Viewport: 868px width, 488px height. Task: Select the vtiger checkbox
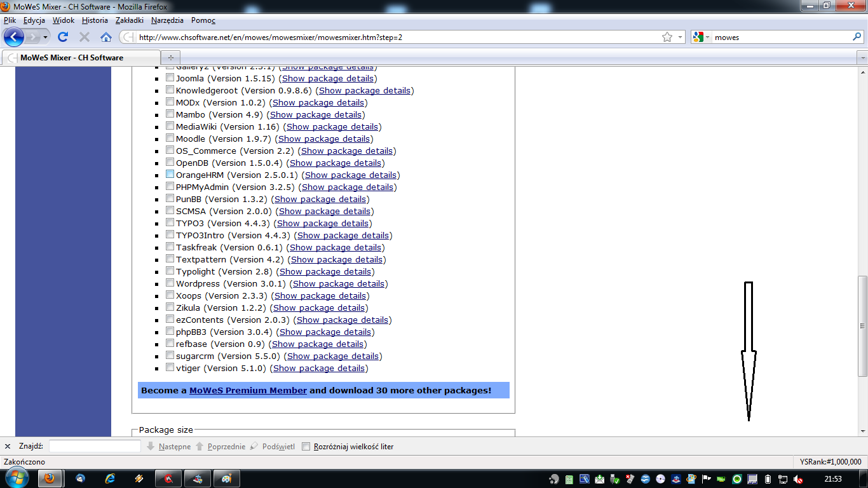pos(170,367)
